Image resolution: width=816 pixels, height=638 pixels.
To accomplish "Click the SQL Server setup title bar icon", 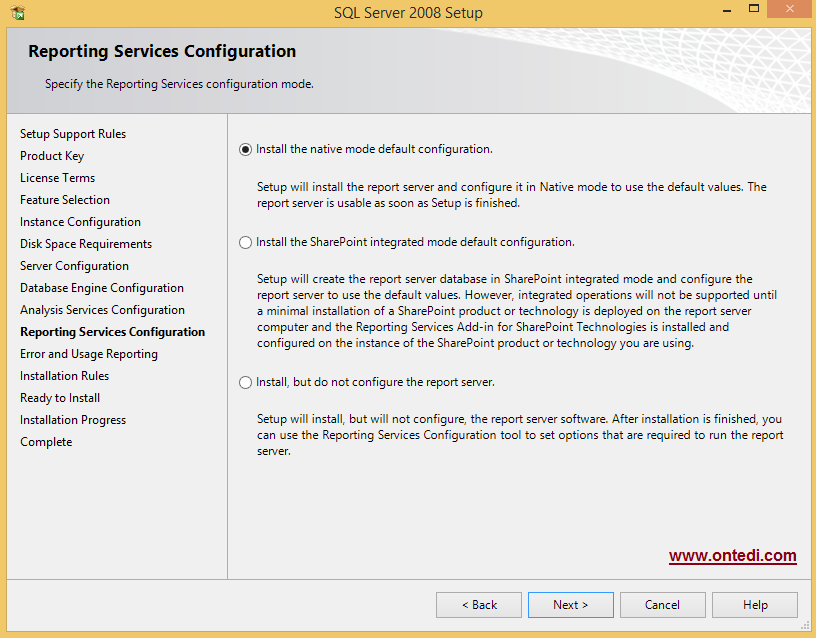I will pyautogui.click(x=17, y=12).
